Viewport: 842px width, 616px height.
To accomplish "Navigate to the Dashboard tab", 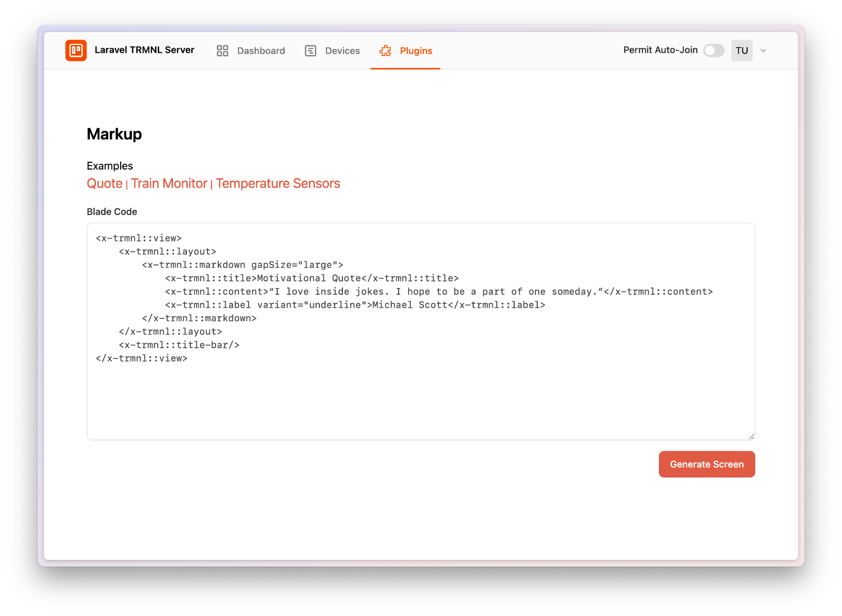I will click(261, 50).
